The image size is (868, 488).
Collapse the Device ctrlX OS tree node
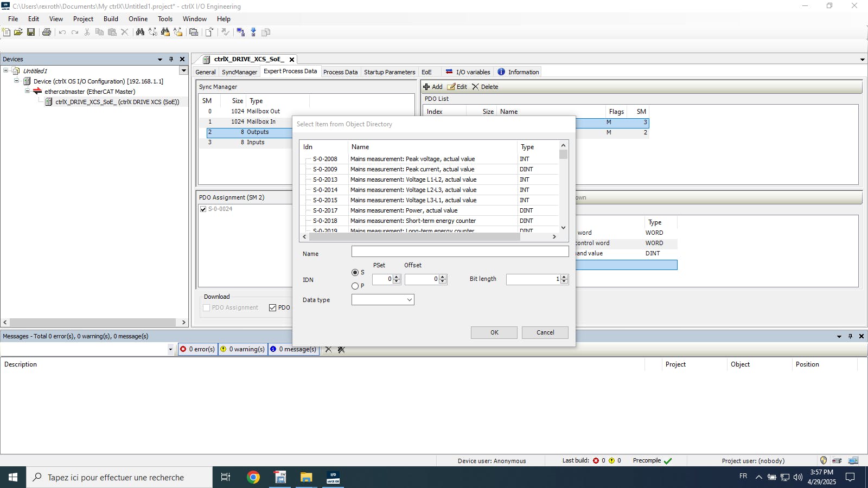(x=16, y=81)
